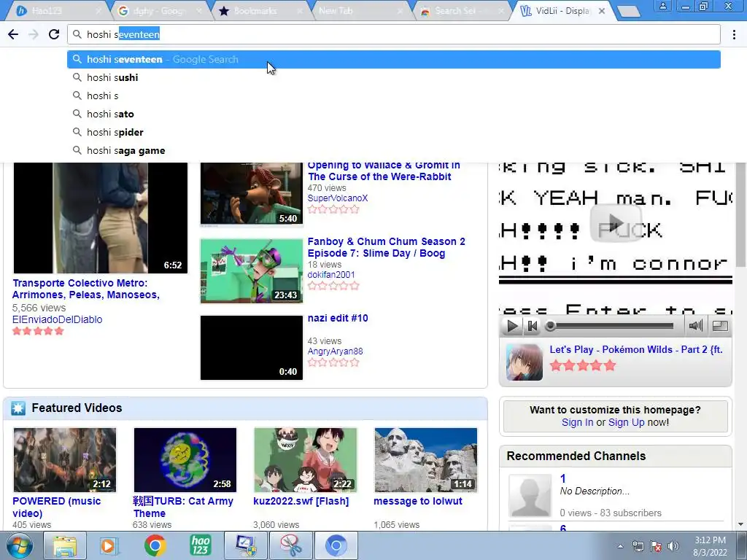This screenshot has width=747, height=560.
Task: Open the Hao123 taskbar shortcut
Action: coord(200,545)
